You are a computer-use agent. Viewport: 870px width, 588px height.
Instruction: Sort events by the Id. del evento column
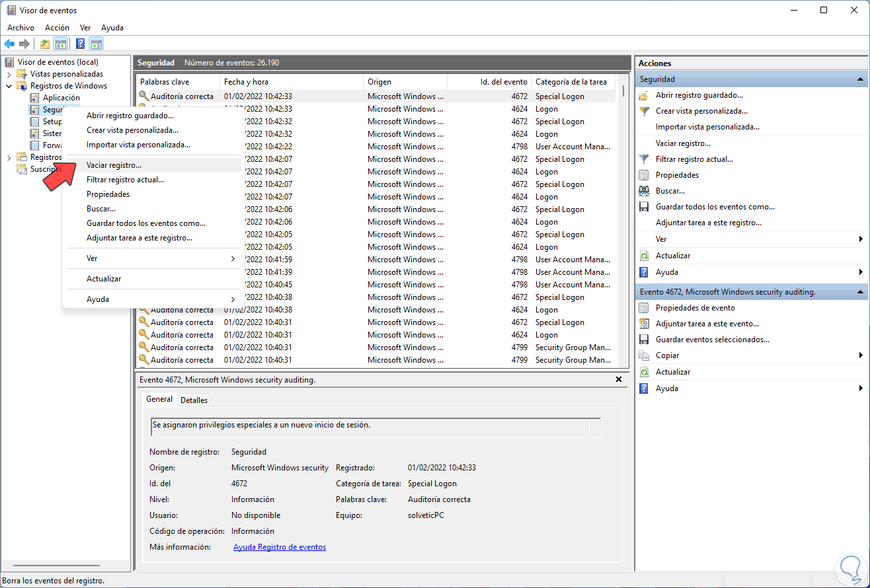pos(489,82)
